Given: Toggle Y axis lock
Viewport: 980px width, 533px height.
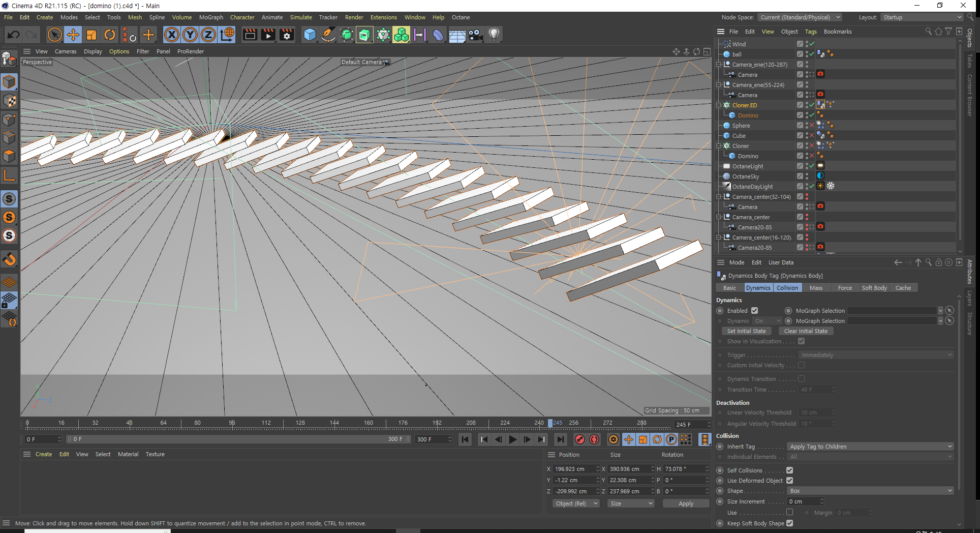Looking at the screenshot, I should tap(190, 35).
